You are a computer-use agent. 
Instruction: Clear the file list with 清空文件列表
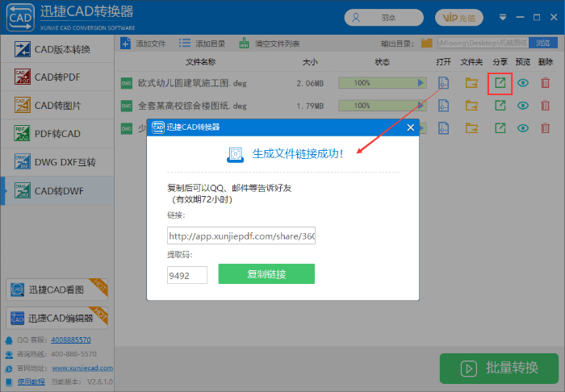pyautogui.click(x=269, y=44)
